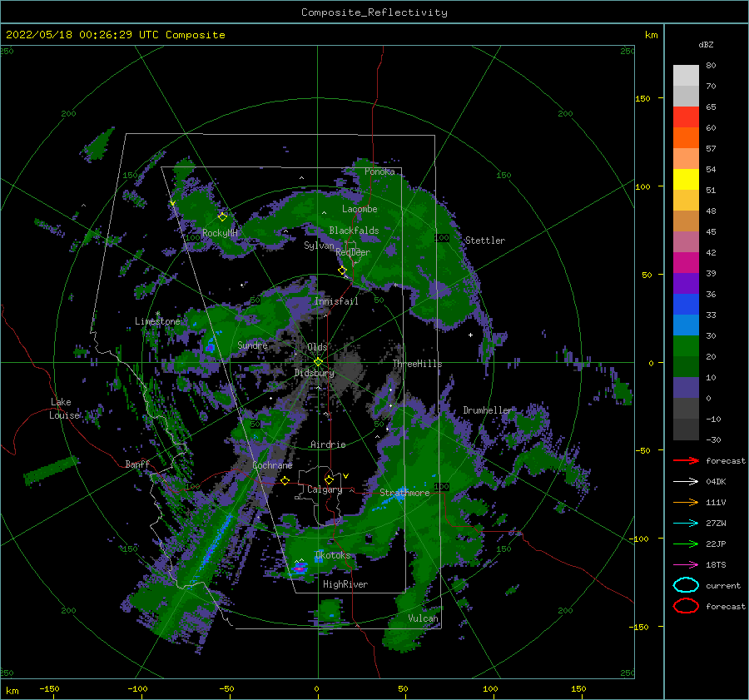This screenshot has height=700, width=749.
Task: Click the white 04DK arrow icon
Action: coord(686,481)
